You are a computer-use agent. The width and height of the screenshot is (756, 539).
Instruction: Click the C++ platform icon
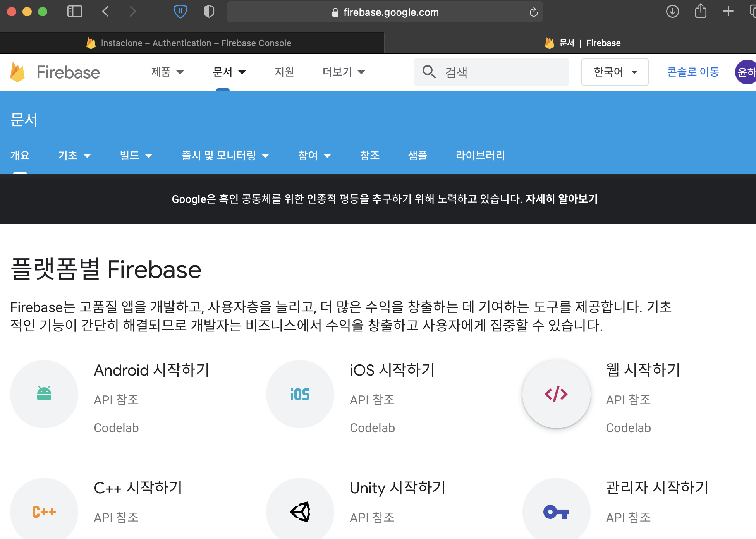pos(44,512)
